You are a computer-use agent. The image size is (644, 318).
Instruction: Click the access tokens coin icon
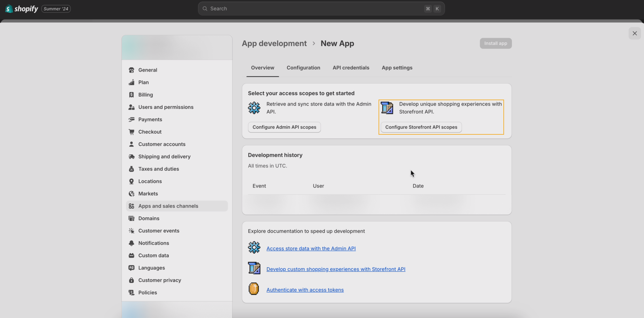pyautogui.click(x=254, y=289)
